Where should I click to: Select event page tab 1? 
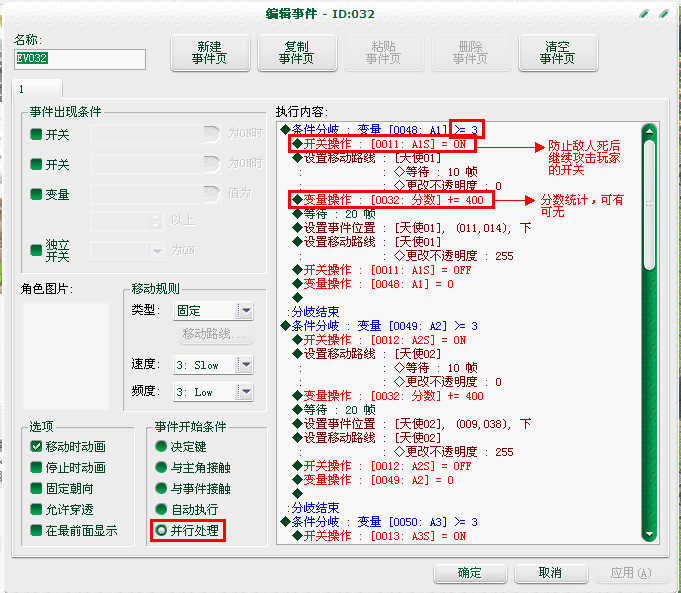point(37,89)
